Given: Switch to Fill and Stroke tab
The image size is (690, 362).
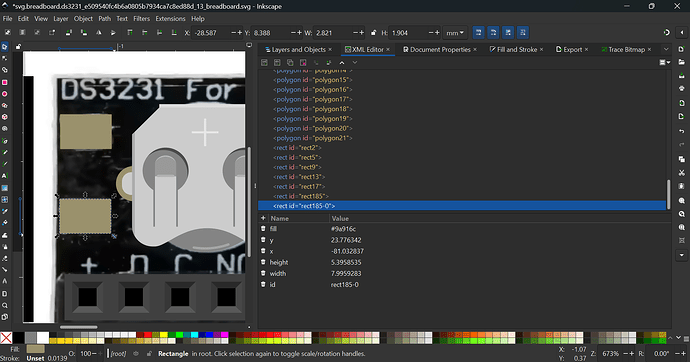Looking at the screenshot, I should tap(516, 49).
